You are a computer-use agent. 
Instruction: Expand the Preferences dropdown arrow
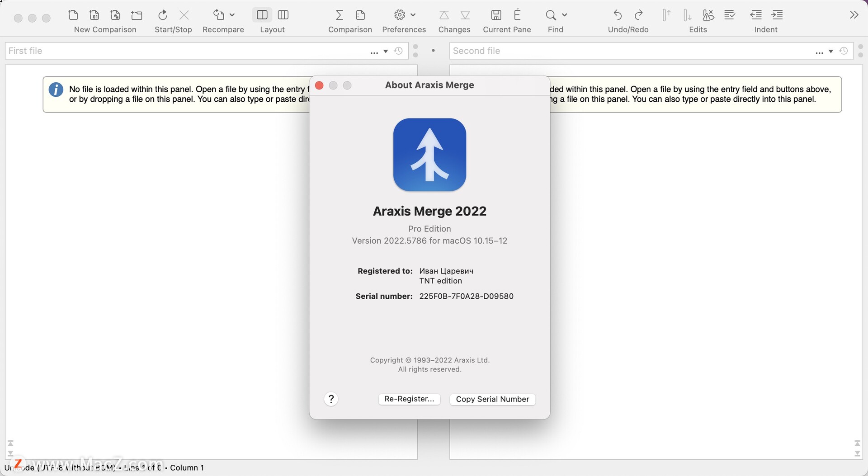pyautogui.click(x=413, y=15)
